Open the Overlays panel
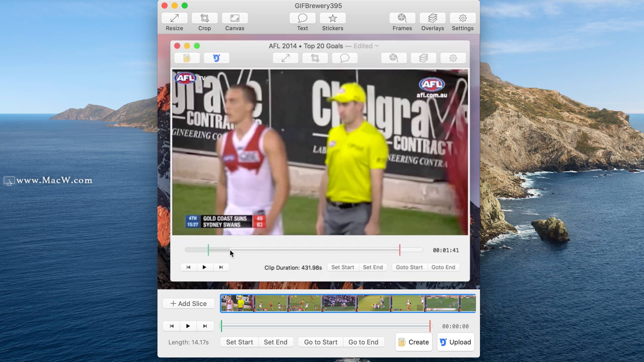644x362 pixels. tap(432, 18)
